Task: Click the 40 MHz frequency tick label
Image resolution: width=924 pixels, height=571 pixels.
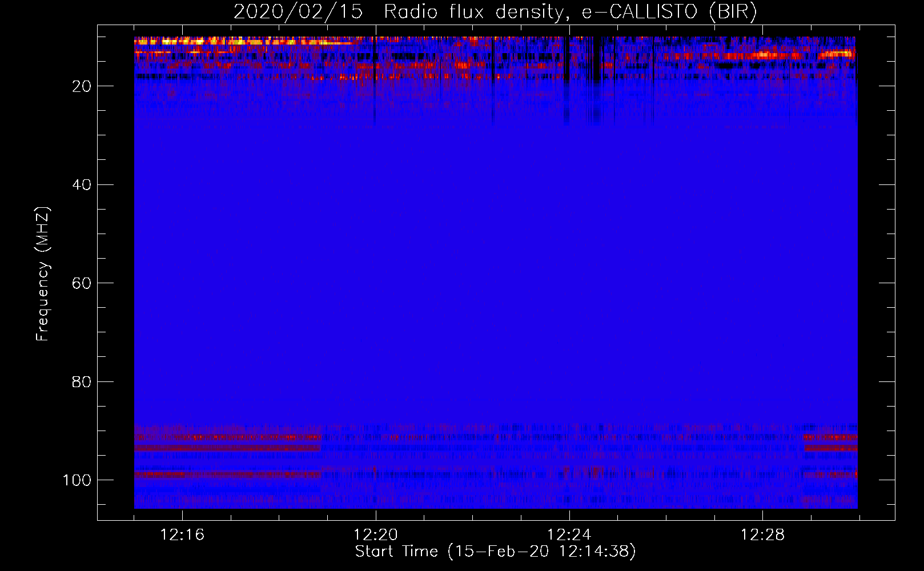Action: [x=82, y=185]
